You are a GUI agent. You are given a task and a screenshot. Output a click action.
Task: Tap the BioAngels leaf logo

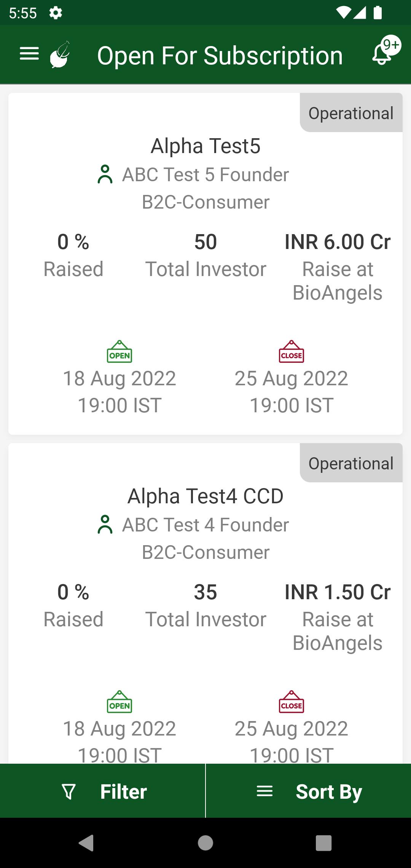[x=60, y=54]
